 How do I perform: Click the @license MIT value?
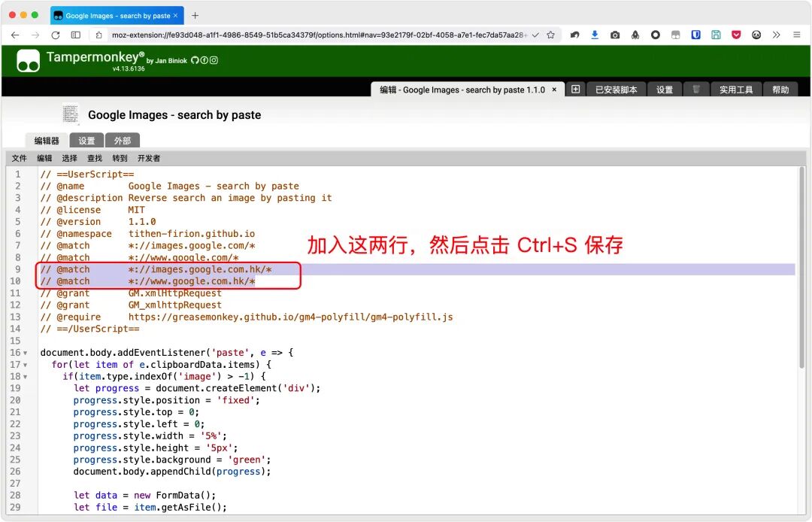pyautogui.click(x=136, y=210)
